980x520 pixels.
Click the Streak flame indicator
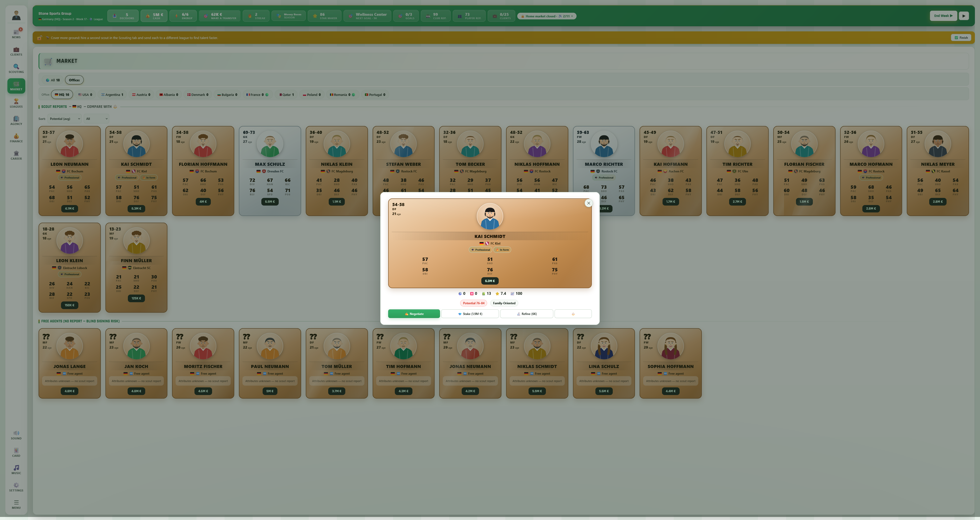tap(256, 16)
